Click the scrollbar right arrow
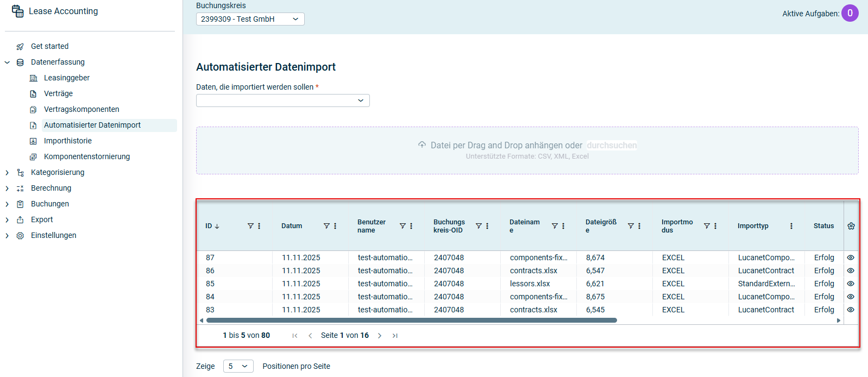Image resolution: width=868 pixels, height=377 pixels. [839, 321]
